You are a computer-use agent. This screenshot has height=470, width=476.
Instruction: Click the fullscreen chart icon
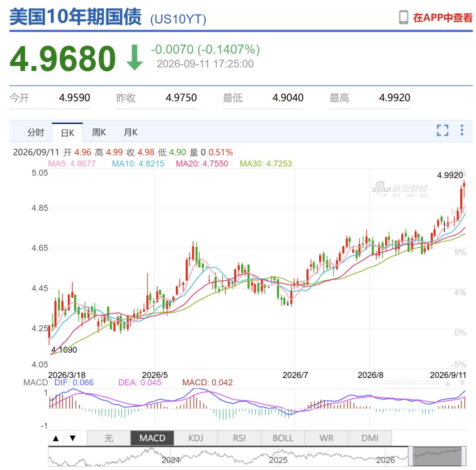coord(443,130)
